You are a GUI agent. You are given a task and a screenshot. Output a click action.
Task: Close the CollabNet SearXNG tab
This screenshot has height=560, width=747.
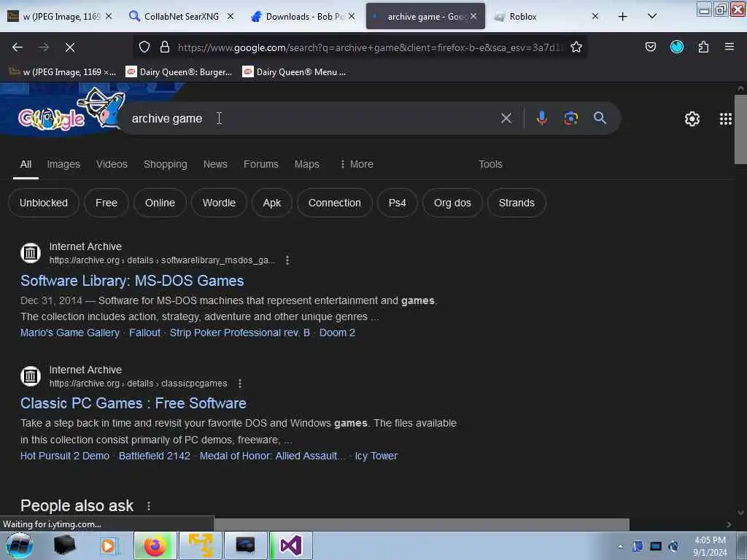pos(230,16)
